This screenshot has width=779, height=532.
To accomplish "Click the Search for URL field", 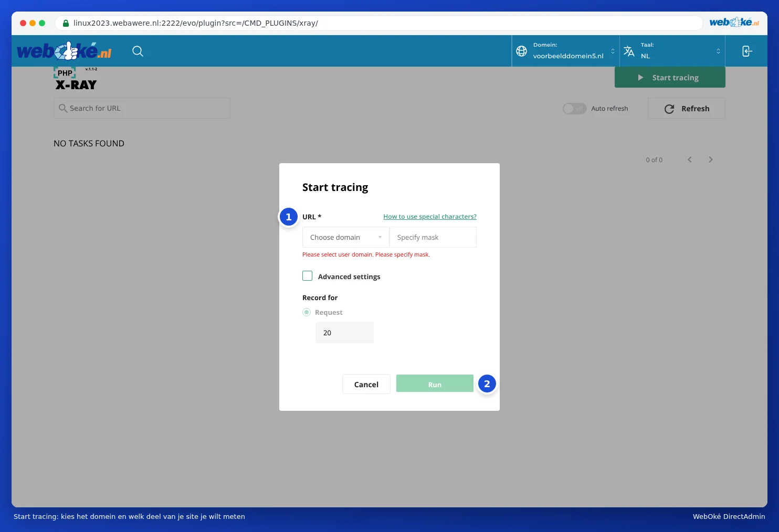I will coord(142,108).
